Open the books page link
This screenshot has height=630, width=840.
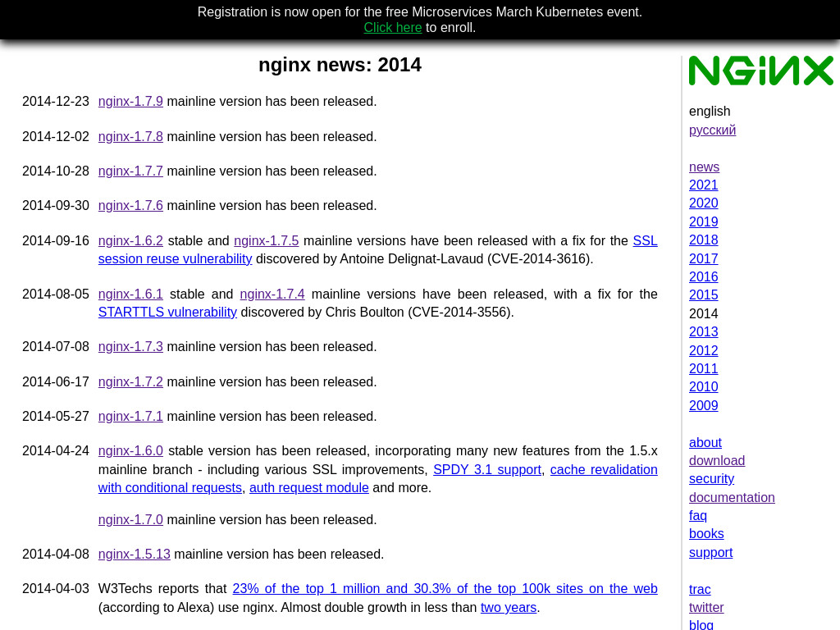[706, 534]
